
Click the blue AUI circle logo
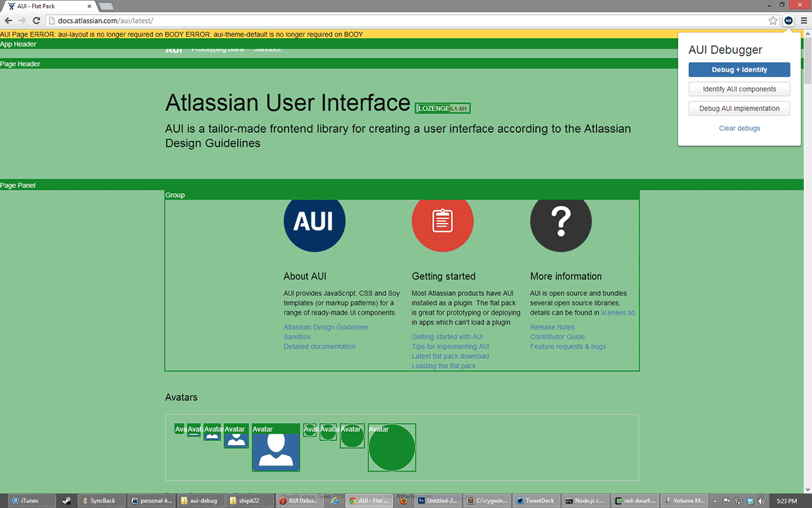click(x=315, y=222)
